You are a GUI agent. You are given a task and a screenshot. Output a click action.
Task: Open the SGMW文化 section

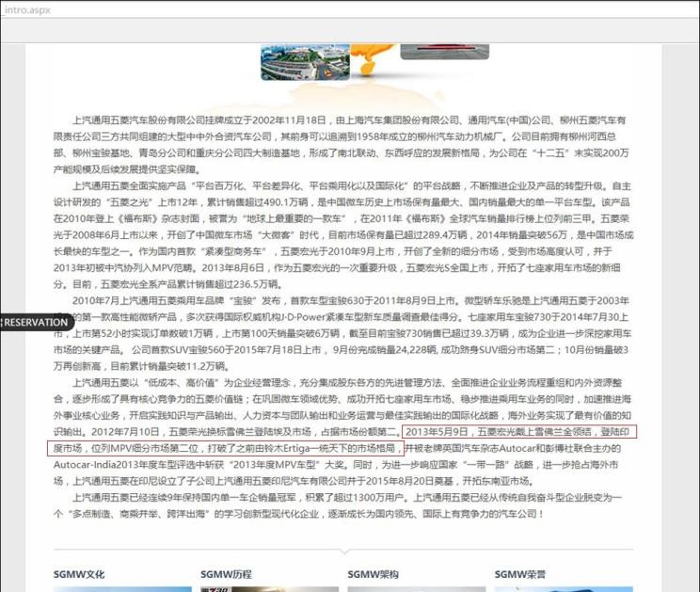click(x=79, y=574)
